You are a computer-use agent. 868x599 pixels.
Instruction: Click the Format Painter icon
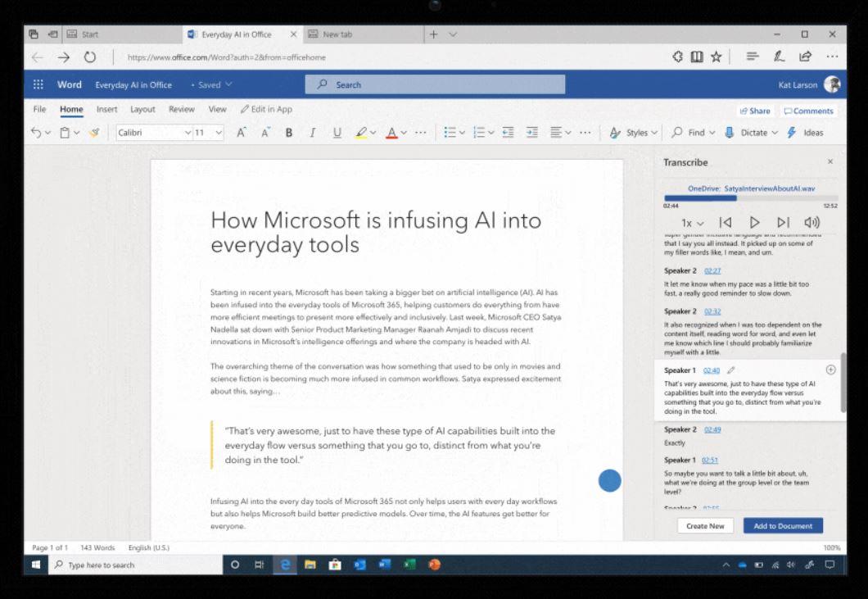click(x=94, y=133)
